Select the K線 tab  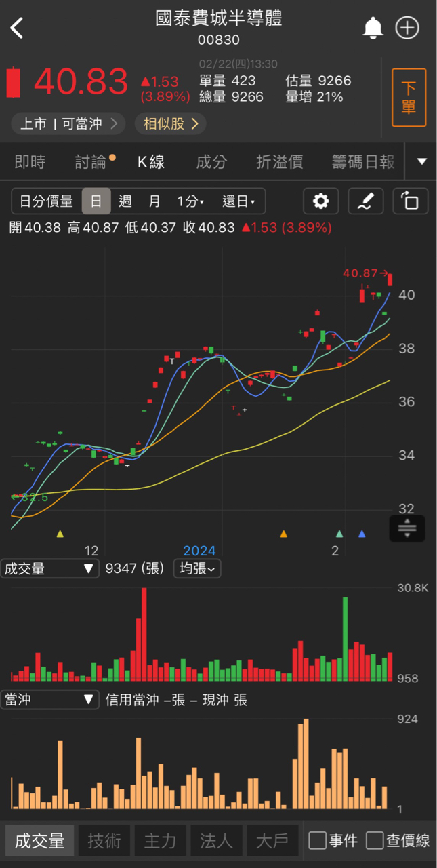coord(151,161)
